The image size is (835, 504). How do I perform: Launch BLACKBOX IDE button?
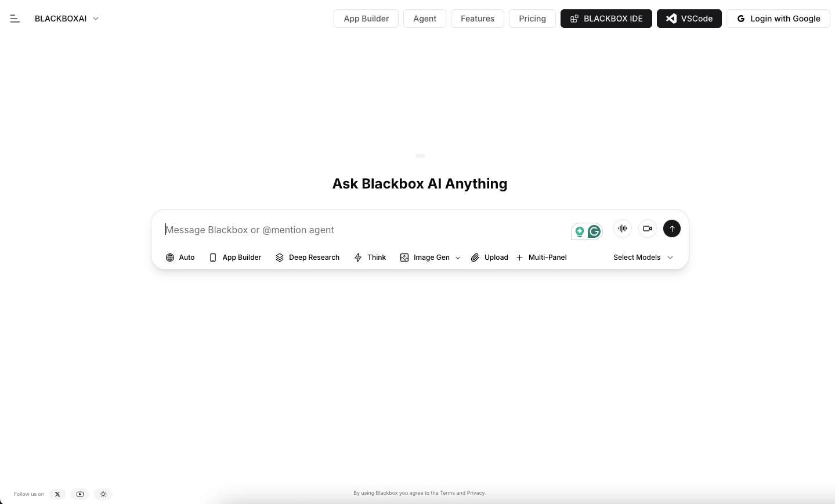click(x=606, y=19)
